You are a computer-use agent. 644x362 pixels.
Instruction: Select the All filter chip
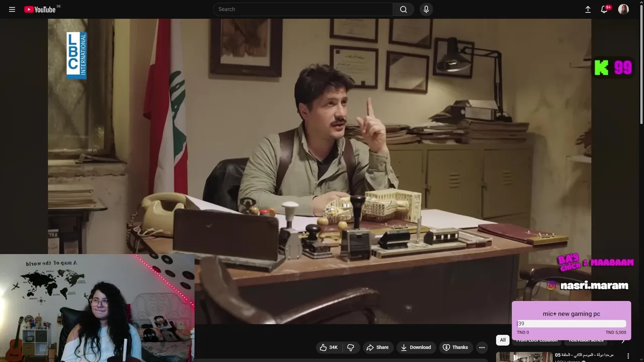(503, 340)
